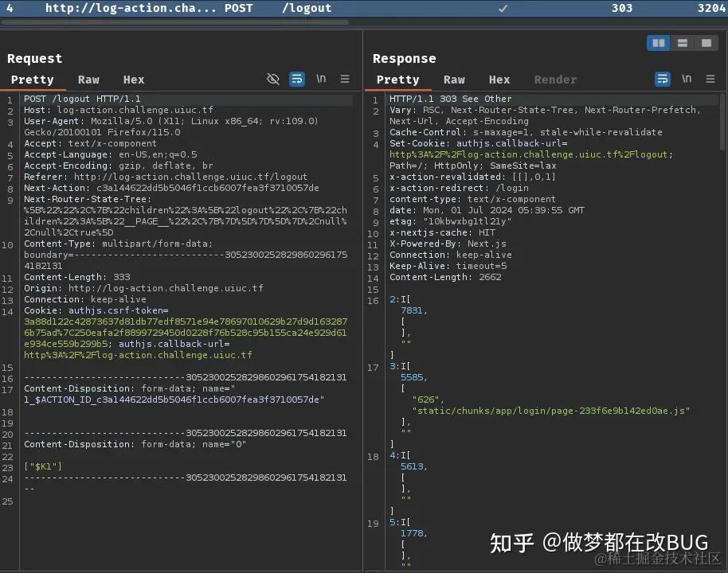Click 'Content-Length: 2662' response header

click(445, 277)
